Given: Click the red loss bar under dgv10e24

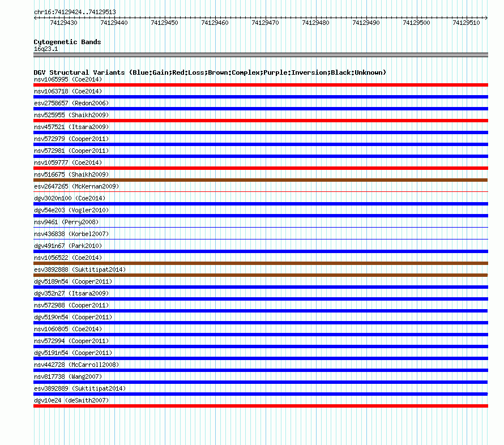Looking at the screenshot, I should pos(260,406).
